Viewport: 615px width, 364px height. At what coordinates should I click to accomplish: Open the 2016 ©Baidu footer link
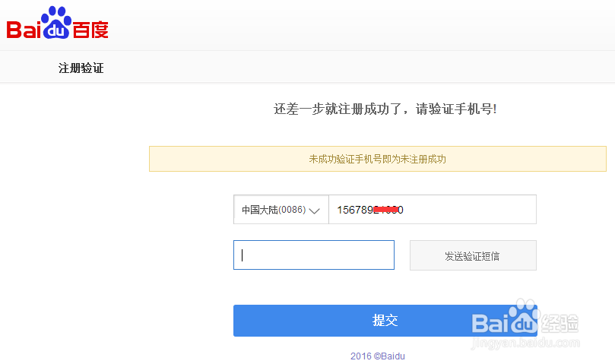point(383,356)
